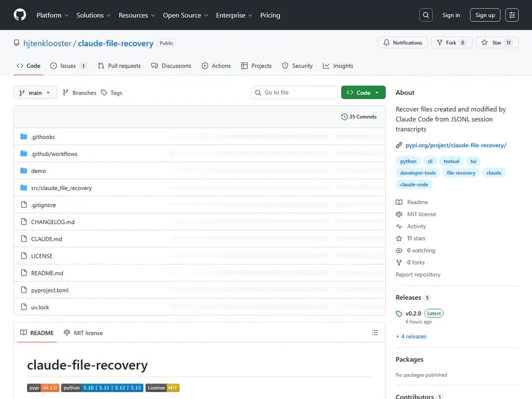
Task: Open the README outline icon
Action: coord(375,332)
